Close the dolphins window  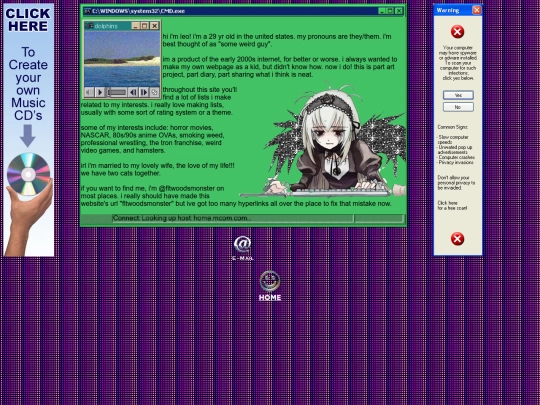[155, 26]
